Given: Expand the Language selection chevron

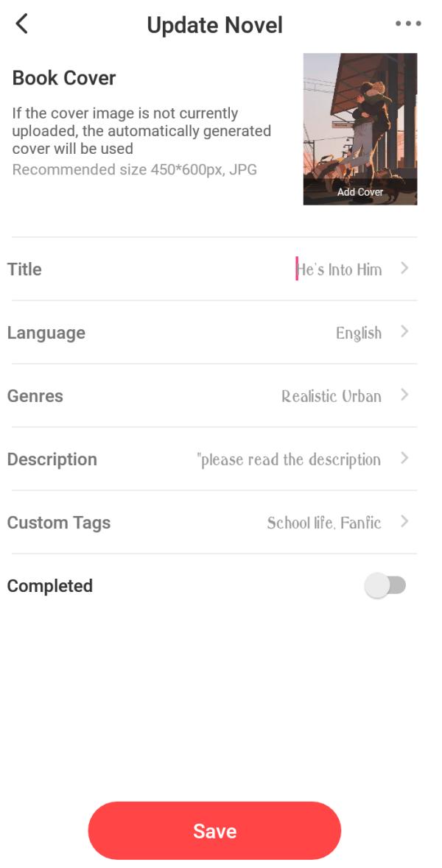Looking at the screenshot, I should coord(404,332).
